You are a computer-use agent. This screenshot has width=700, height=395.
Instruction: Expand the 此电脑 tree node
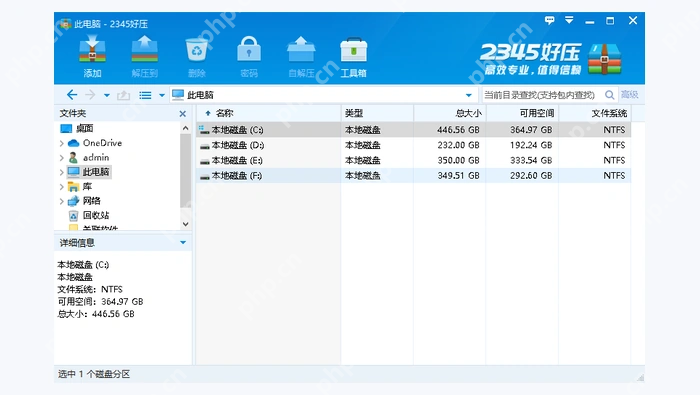pyautogui.click(x=62, y=172)
